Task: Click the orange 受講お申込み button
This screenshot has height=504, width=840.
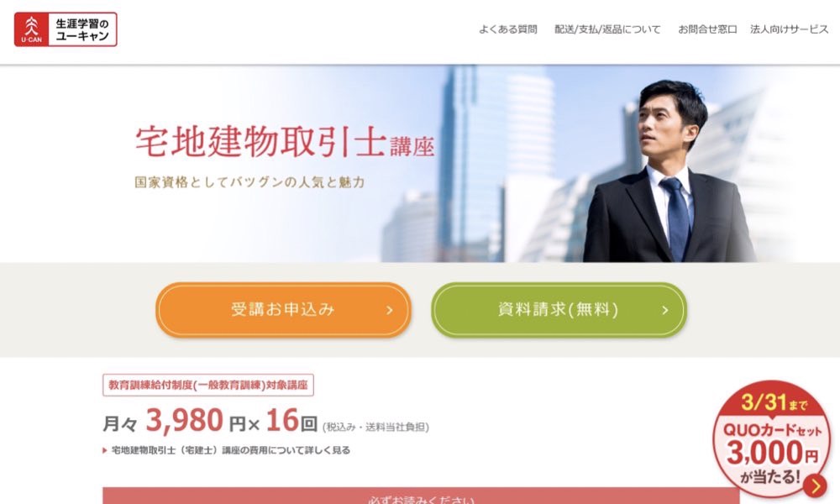Action: pos(283,310)
